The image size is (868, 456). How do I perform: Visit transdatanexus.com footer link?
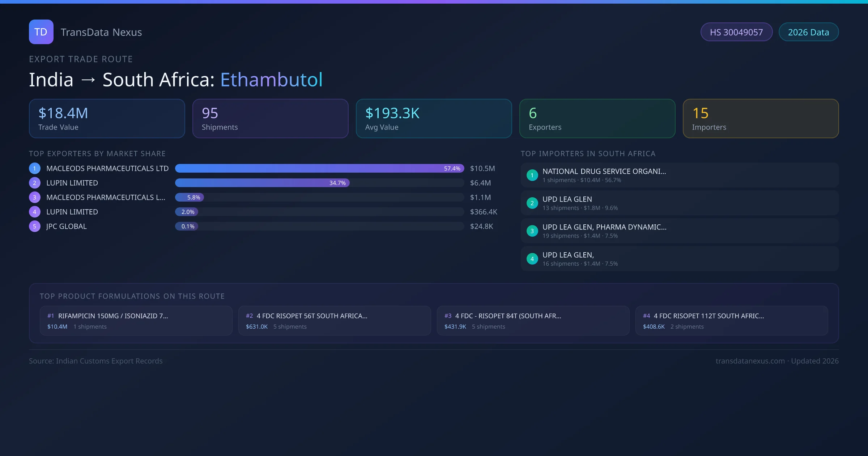[x=750, y=361]
